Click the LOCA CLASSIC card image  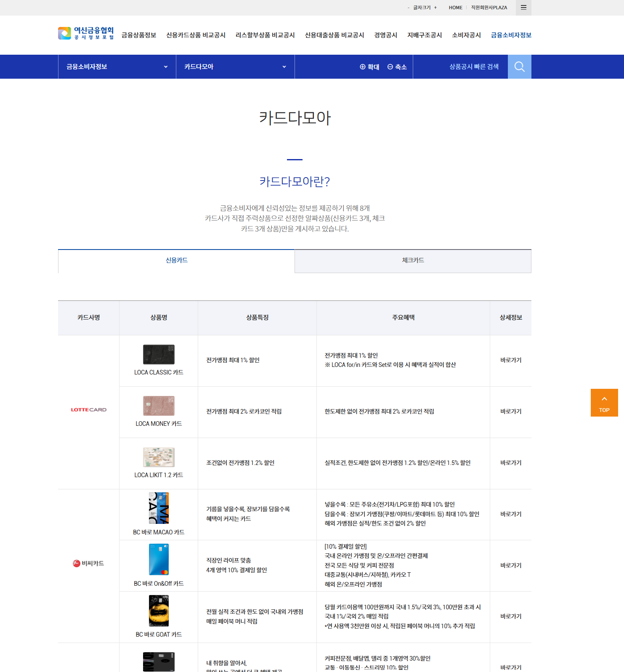coord(159,354)
